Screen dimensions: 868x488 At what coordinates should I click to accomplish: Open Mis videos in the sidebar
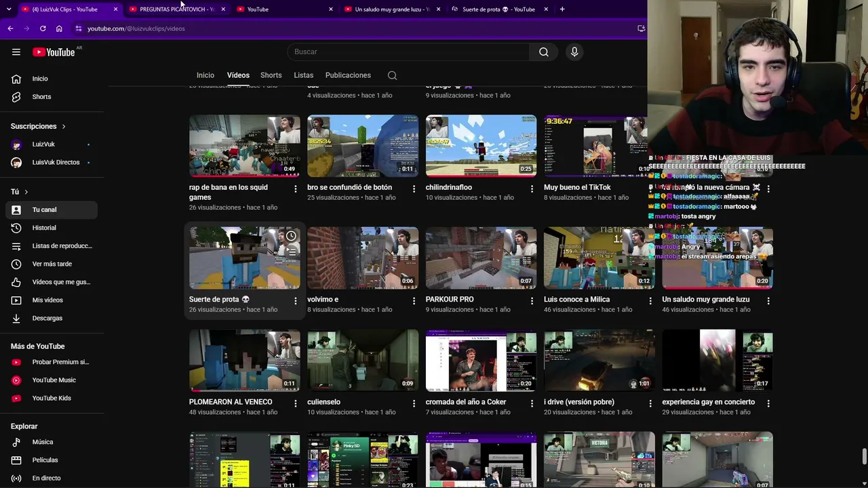click(52, 300)
